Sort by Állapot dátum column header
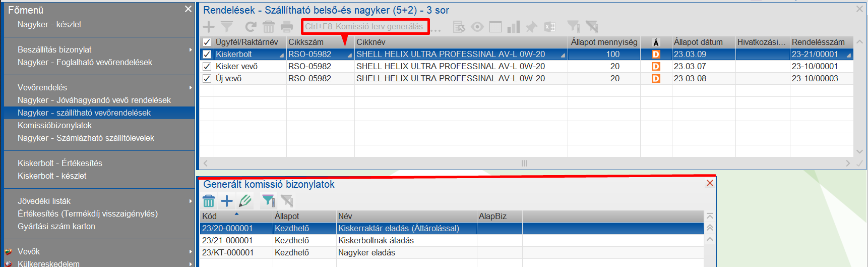The width and height of the screenshot is (868, 267). point(704,42)
